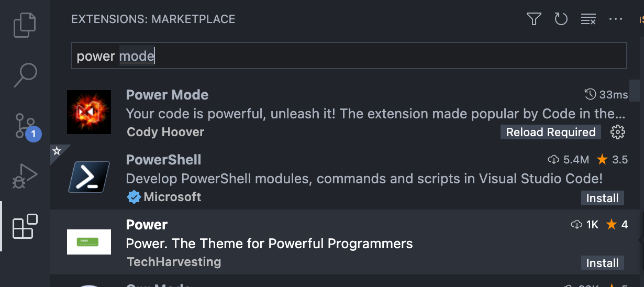Install the PowerShell extension

pos(602,198)
